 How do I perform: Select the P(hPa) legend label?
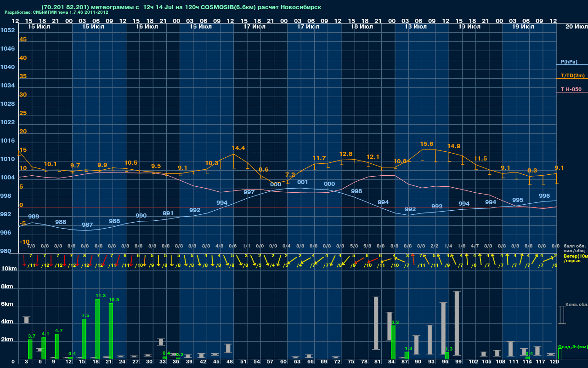click(x=569, y=62)
